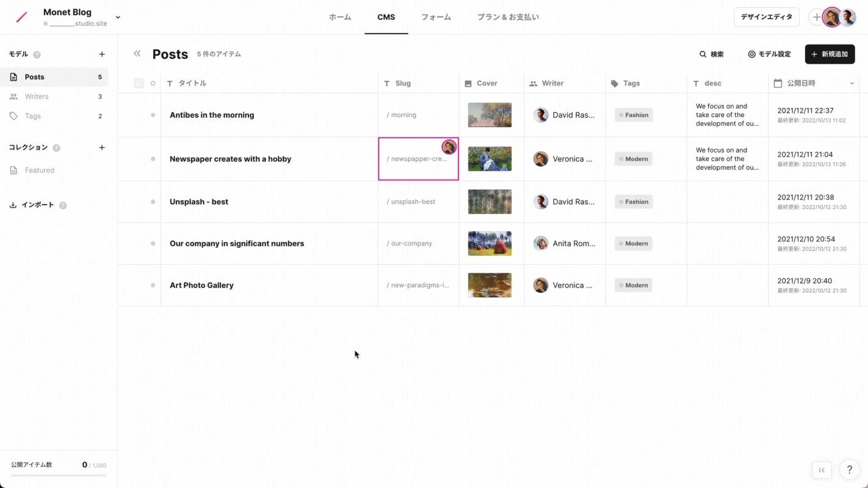Click the import download icon
The image size is (868, 488).
point(13,205)
